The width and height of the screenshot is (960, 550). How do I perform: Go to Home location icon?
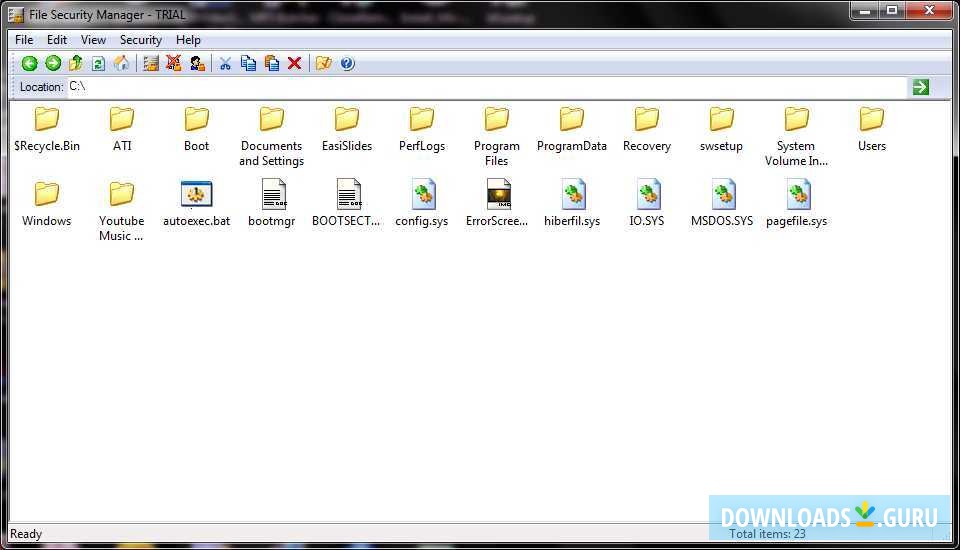[121, 63]
